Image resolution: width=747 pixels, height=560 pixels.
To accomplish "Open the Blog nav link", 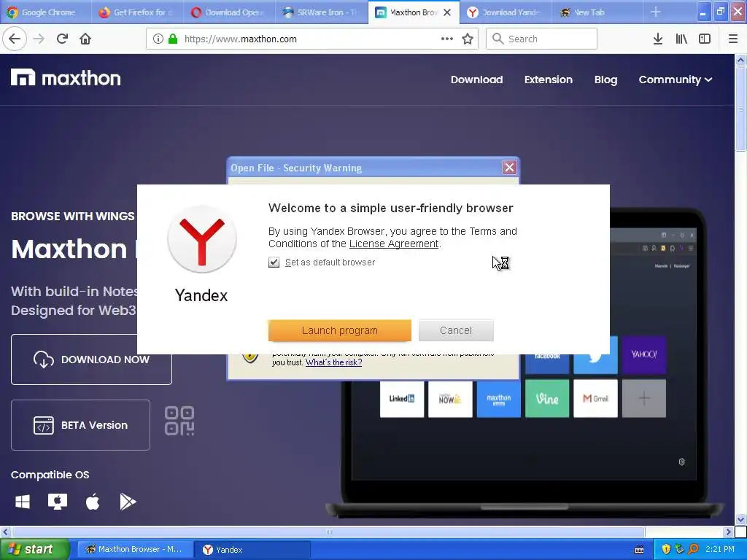I will pyautogui.click(x=605, y=79).
